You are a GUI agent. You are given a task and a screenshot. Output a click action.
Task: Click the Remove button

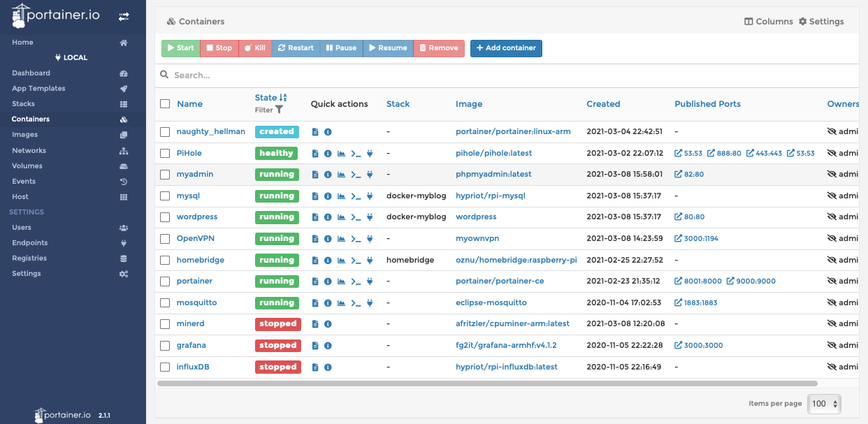439,48
